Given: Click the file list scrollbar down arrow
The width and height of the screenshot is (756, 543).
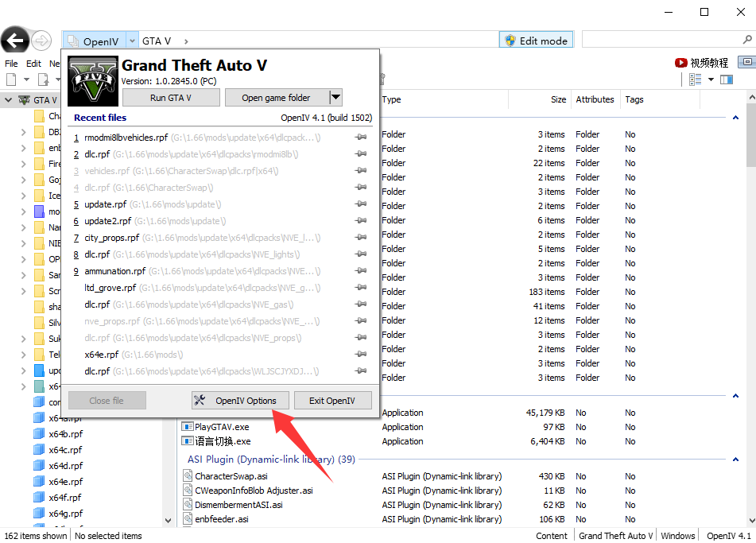Looking at the screenshot, I should pos(751,520).
